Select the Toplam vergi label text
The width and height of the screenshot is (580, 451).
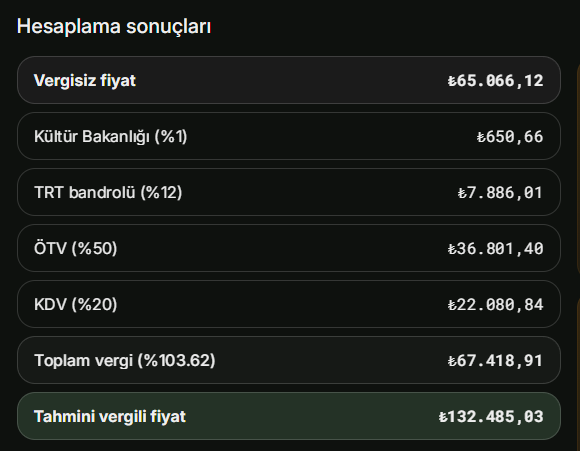click(x=83, y=360)
